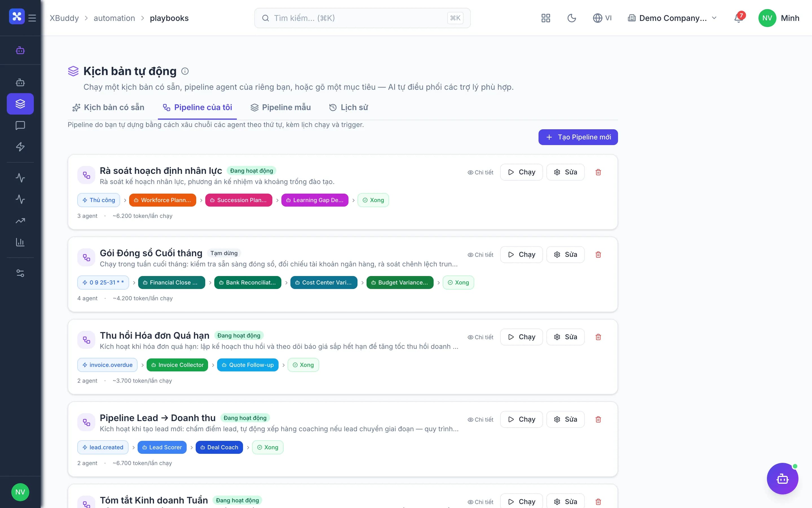
Task: Click the 0 9 25-31 * * schedule chip
Action: coord(103,283)
